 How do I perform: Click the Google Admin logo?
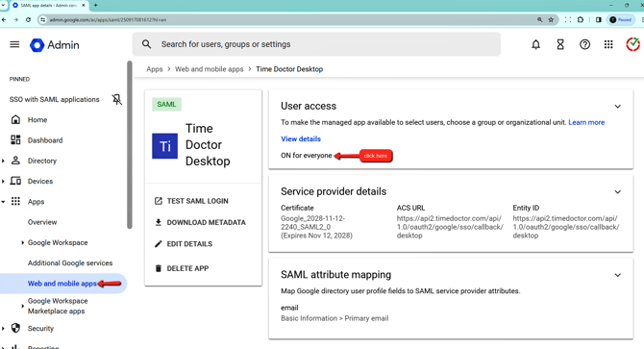click(55, 45)
